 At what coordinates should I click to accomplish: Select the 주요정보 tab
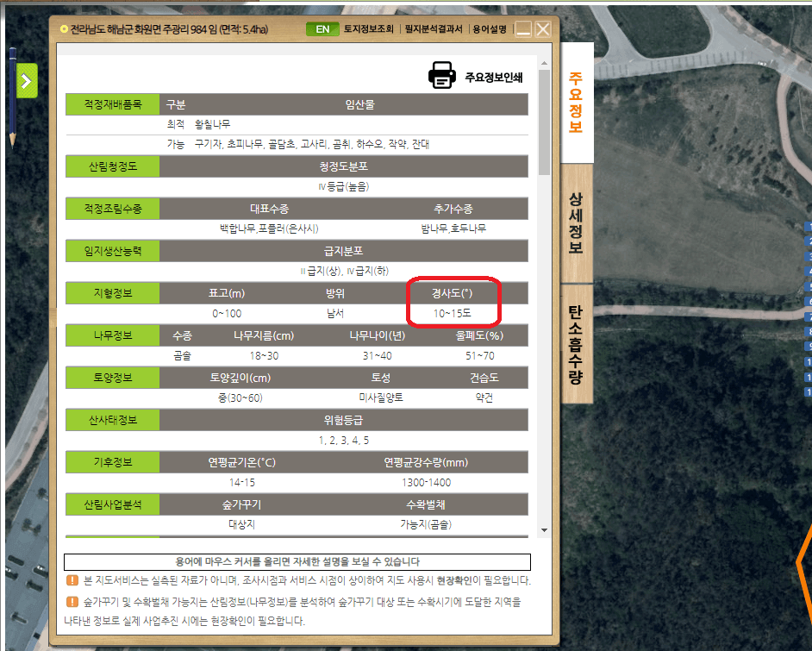click(x=576, y=100)
